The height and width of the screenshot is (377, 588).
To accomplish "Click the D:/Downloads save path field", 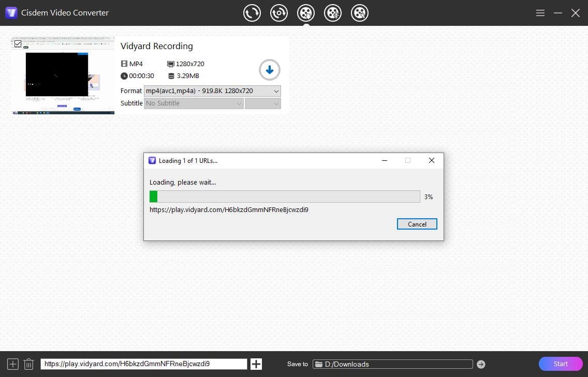I will click(x=393, y=364).
